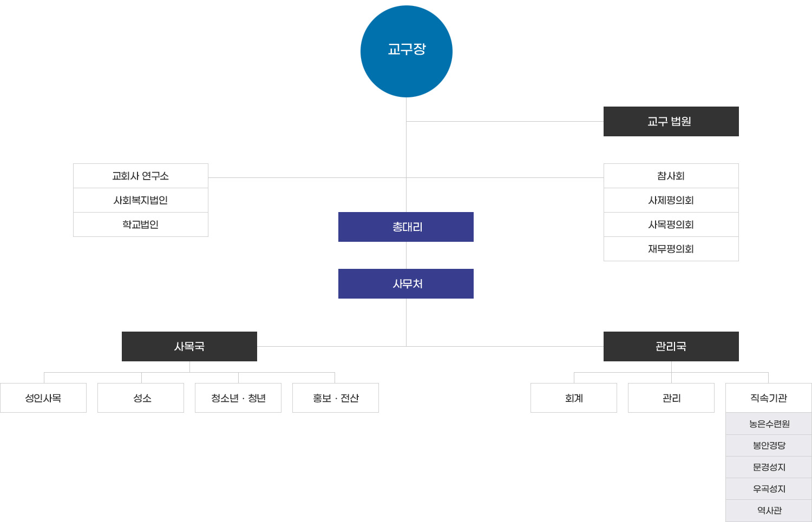This screenshot has height=522, width=812.
Task: Click 문경성지 in the sub-list
Action: point(769,467)
